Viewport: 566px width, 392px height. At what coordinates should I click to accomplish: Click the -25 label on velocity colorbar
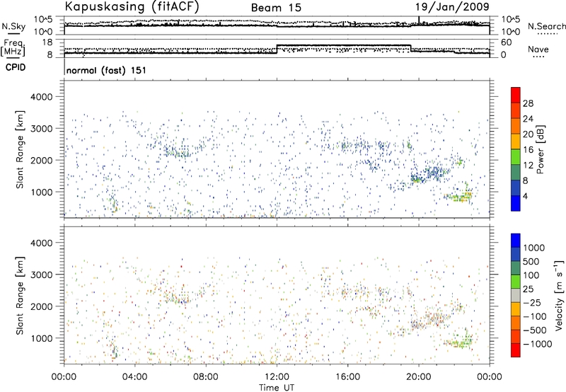[532, 302]
